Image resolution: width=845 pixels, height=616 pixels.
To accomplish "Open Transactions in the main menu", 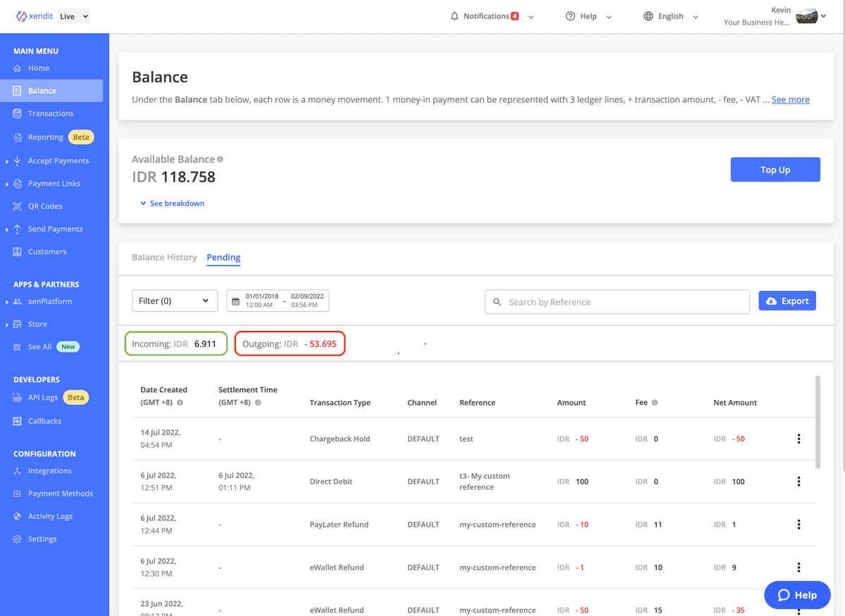I will tap(51, 113).
